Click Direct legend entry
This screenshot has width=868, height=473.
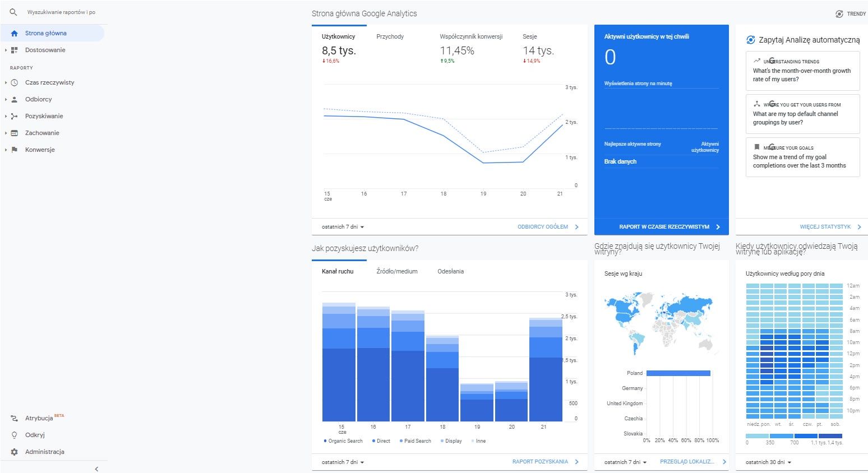click(x=381, y=441)
